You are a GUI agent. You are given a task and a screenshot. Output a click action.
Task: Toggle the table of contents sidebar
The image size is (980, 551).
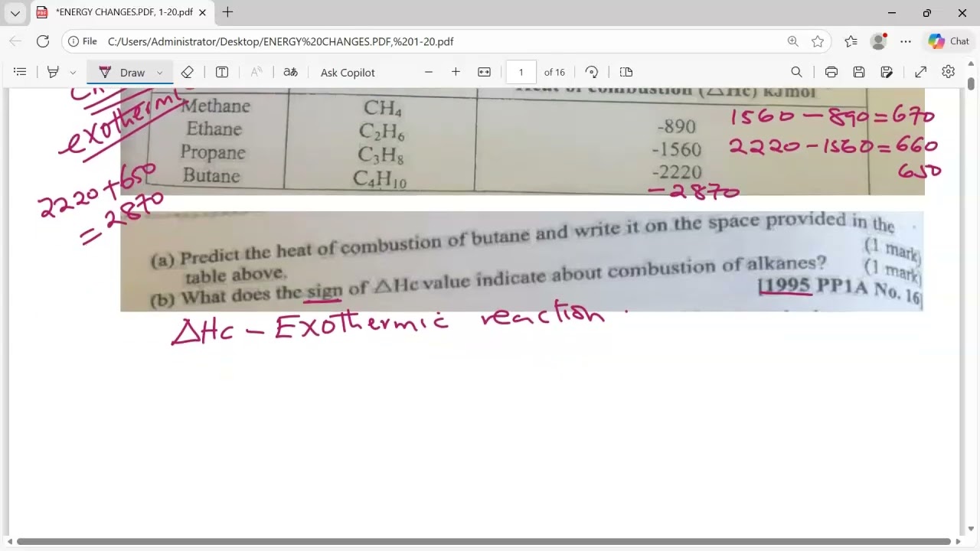(20, 72)
